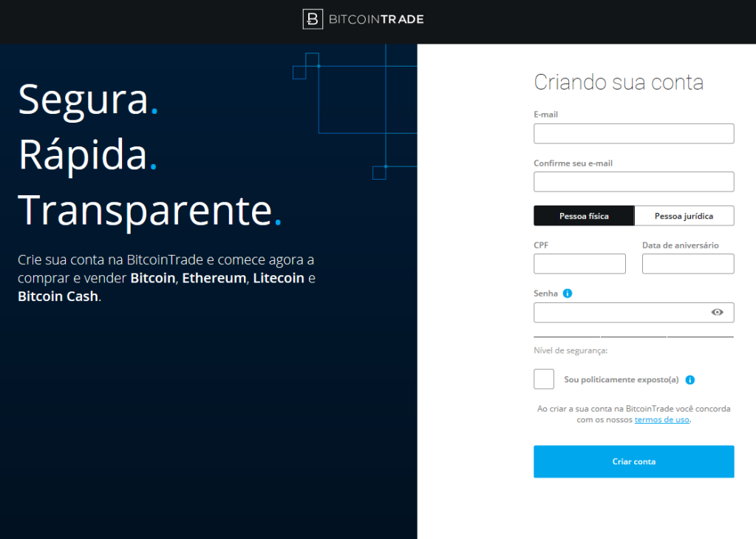Check the 'Sou politicamente exposto(a)' box
The image size is (756, 539).
544,379
